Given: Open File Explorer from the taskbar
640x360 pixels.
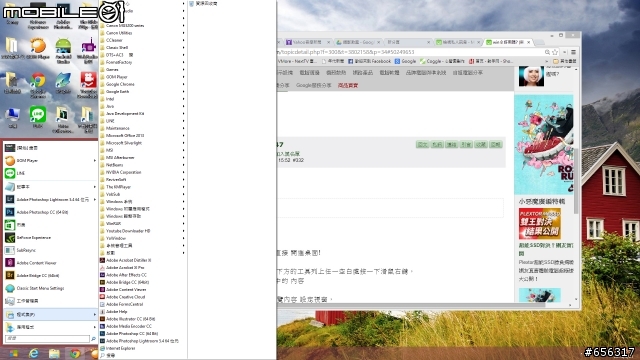Looking at the screenshot, I should 54,353.
